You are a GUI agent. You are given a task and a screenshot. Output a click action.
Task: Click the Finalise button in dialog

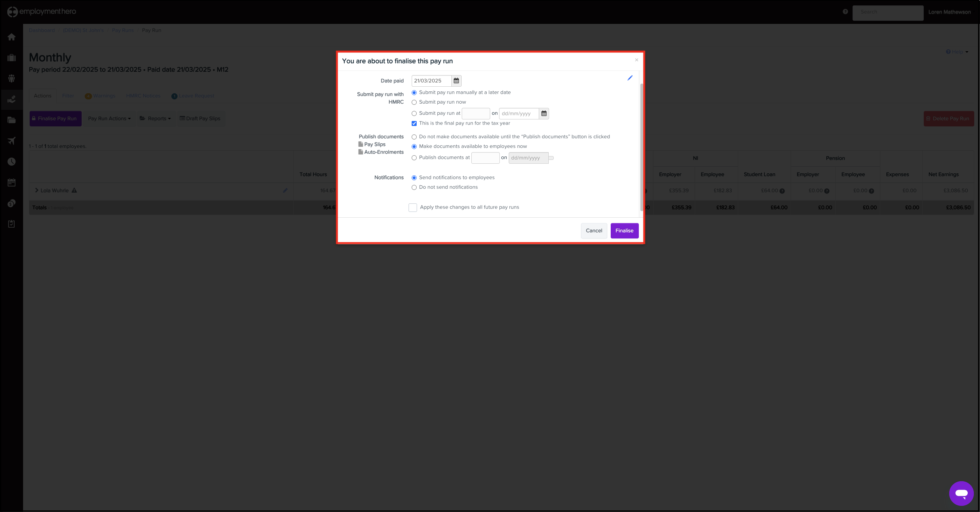625,231
